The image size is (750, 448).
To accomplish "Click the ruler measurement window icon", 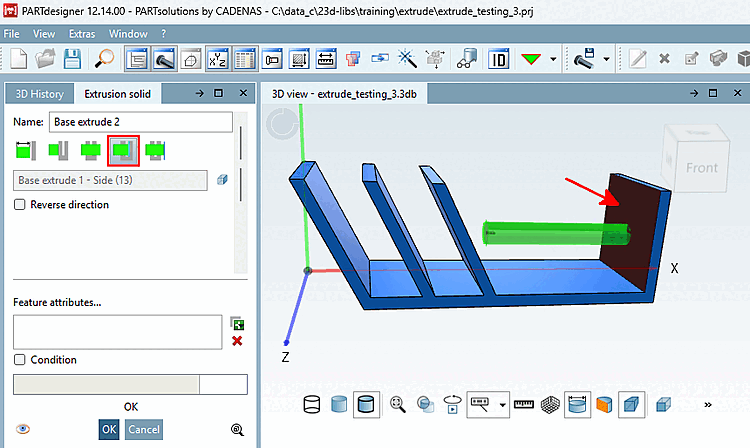I will point(326,59).
